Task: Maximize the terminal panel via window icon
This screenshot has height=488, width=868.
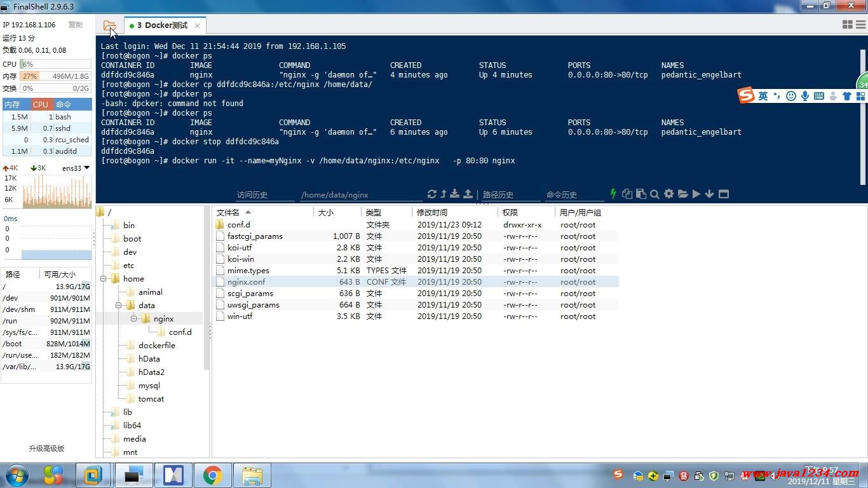Action: pyautogui.click(x=723, y=194)
